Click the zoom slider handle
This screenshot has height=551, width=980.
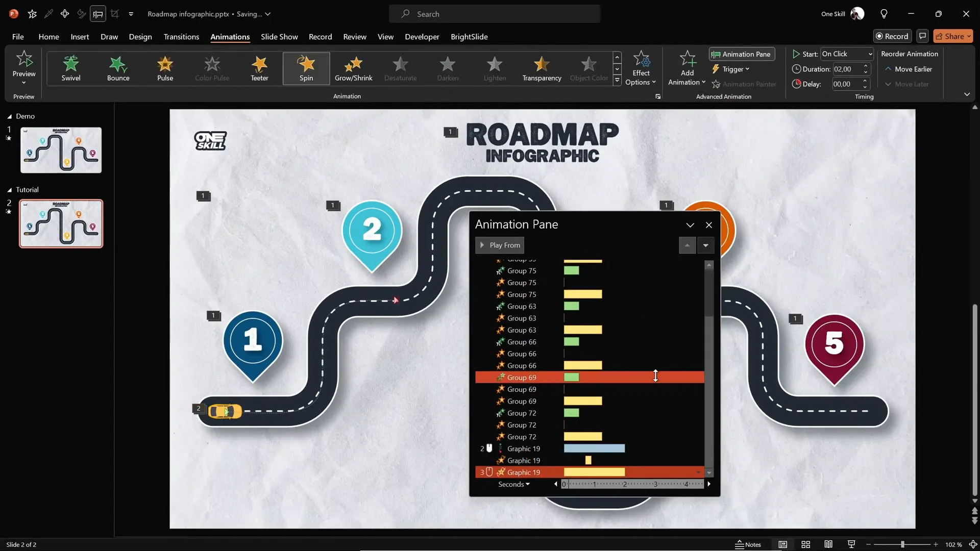click(x=902, y=544)
